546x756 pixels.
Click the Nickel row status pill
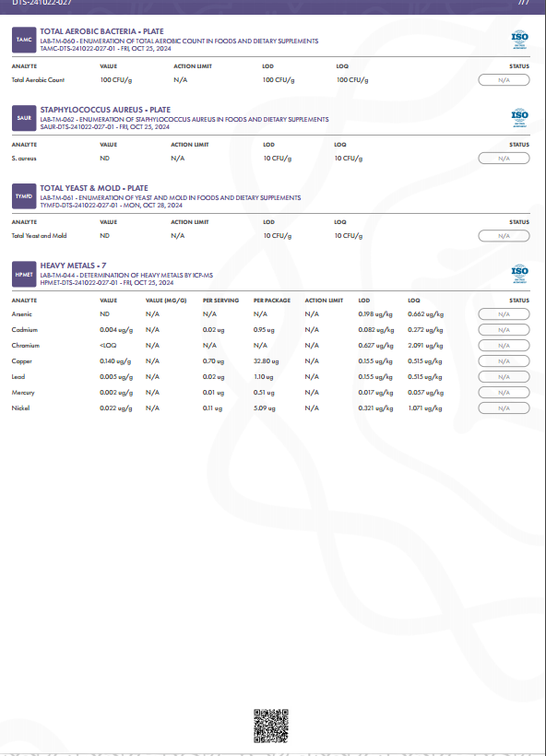point(504,408)
